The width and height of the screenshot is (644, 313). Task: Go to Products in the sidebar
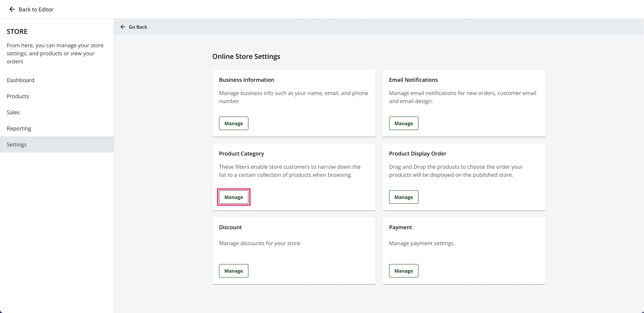click(18, 96)
